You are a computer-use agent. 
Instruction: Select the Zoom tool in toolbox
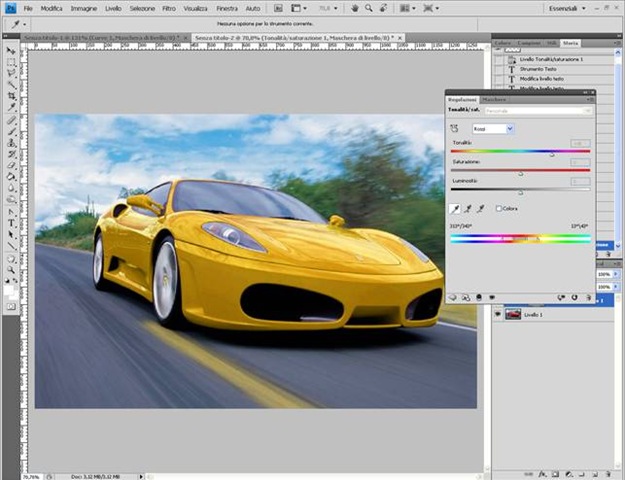tap(11, 270)
